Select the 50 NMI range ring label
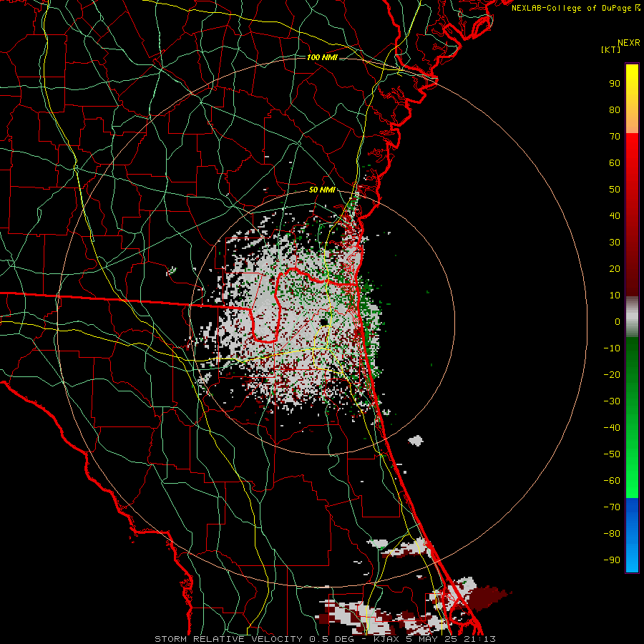This screenshot has width=644, height=644. 322,190
